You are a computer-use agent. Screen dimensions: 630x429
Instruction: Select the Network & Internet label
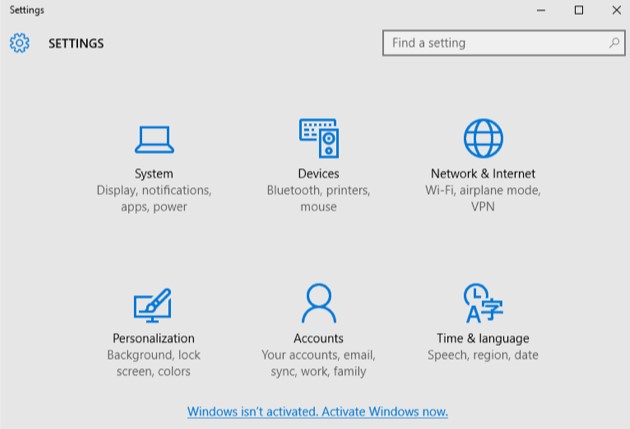(x=483, y=174)
